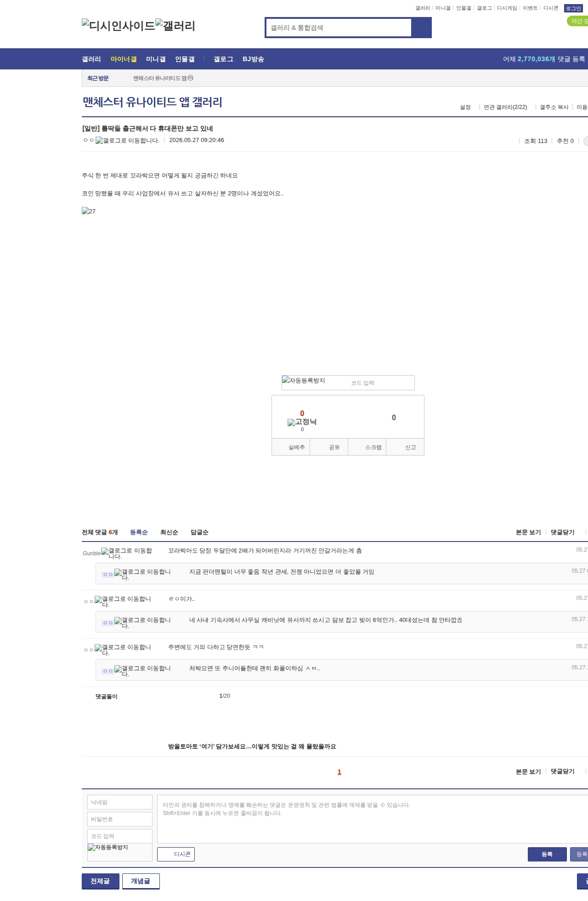
Task: Open gallog icon beside '주변에도 거의 다하고' comment
Action: 123,650
